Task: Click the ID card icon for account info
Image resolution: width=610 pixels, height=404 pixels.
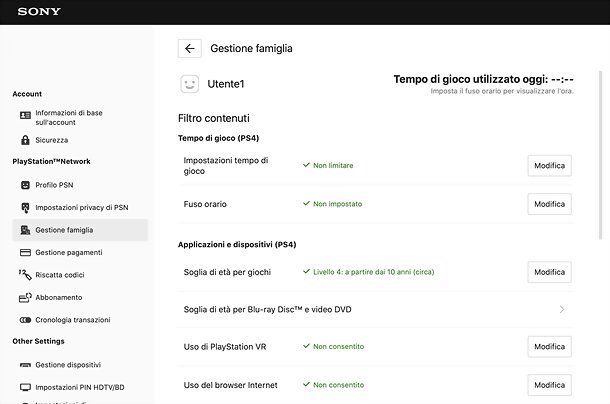Action: (25, 115)
